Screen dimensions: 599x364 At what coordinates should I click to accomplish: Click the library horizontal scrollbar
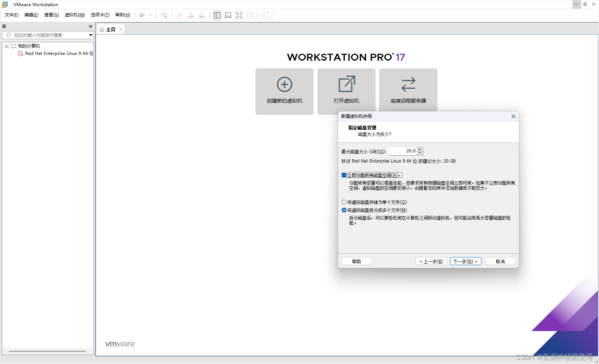47,351
